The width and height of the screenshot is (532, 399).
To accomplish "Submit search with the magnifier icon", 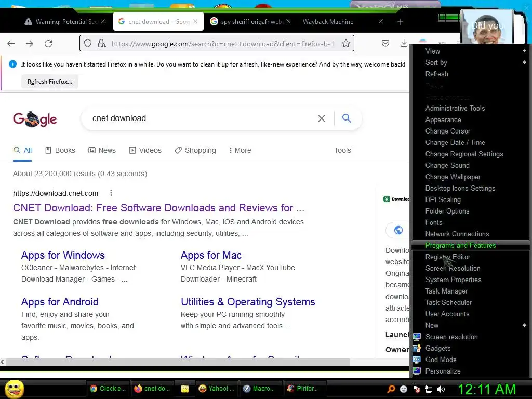I will pyautogui.click(x=347, y=118).
